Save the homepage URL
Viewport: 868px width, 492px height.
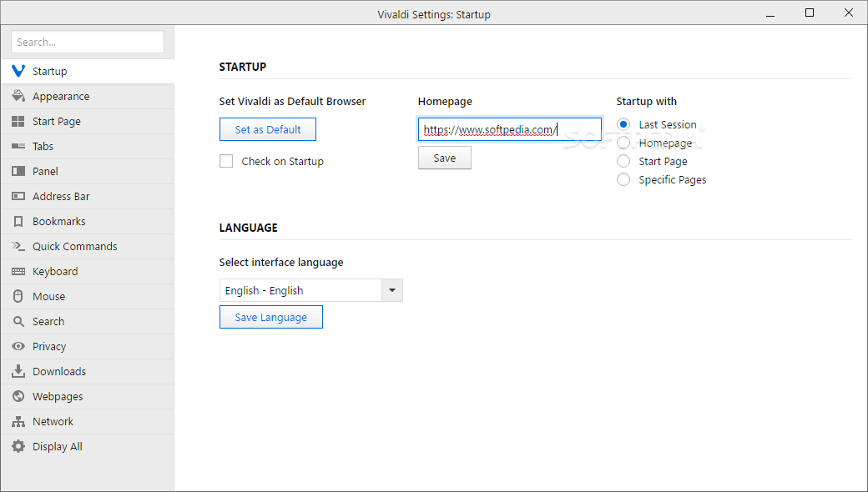[x=445, y=158]
